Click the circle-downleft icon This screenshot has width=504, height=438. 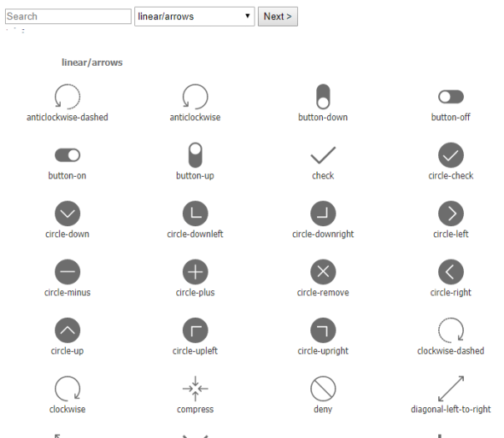tap(195, 214)
